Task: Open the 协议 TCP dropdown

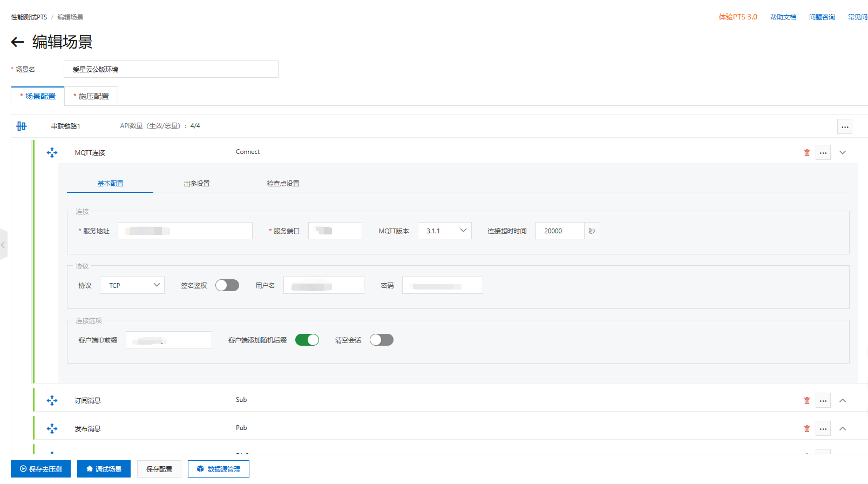Action: [132, 285]
